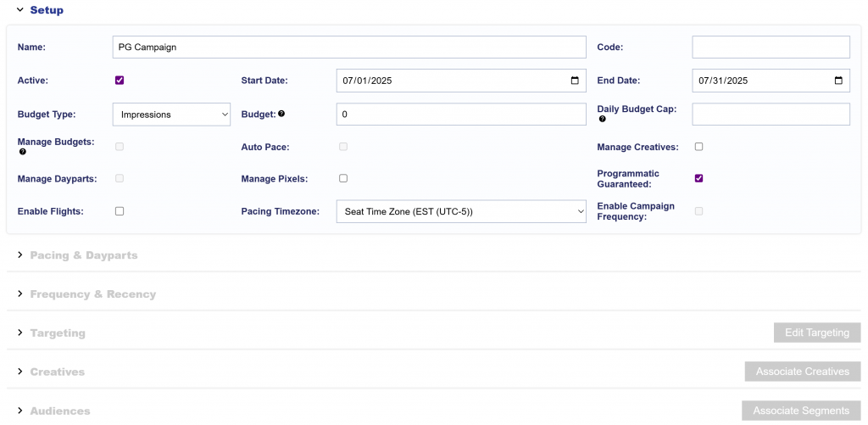Screen dimensions: 868x425
Task: Click the Budget help question mark icon
Action: click(x=281, y=114)
